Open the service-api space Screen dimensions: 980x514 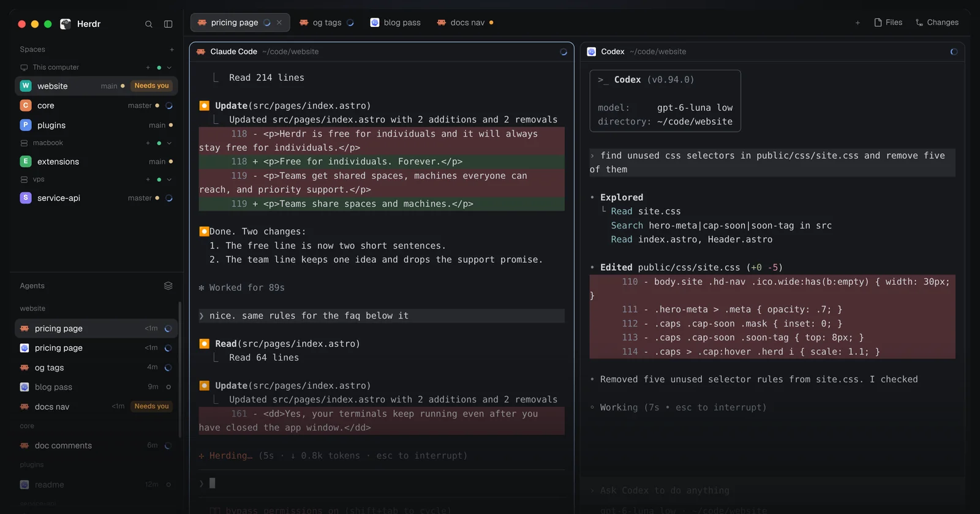(96, 198)
